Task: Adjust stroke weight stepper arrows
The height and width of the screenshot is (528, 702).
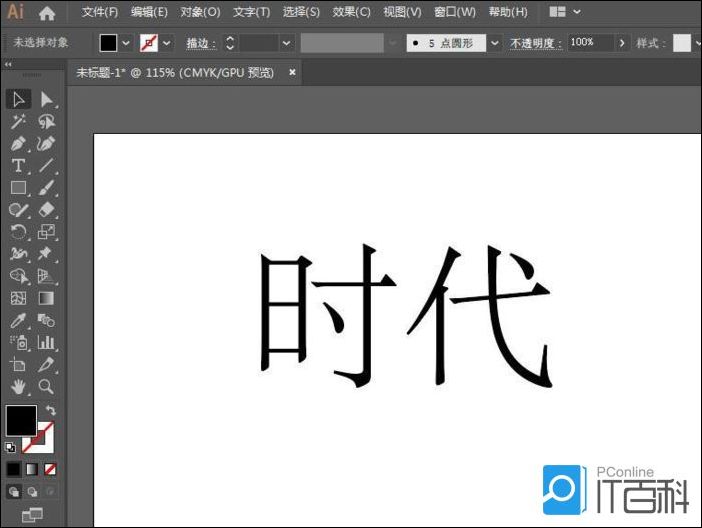Action: pyautogui.click(x=230, y=43)
